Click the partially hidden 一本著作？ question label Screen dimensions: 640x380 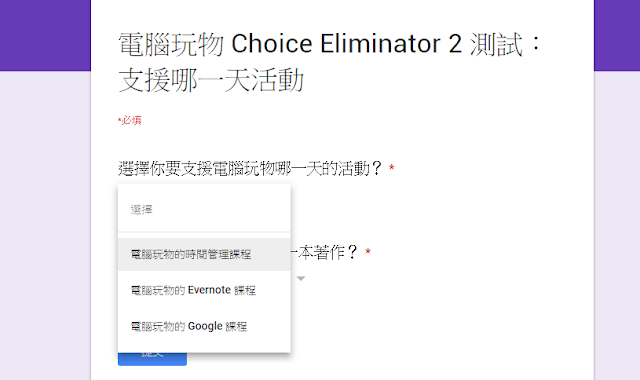click(x=324, y=252)
